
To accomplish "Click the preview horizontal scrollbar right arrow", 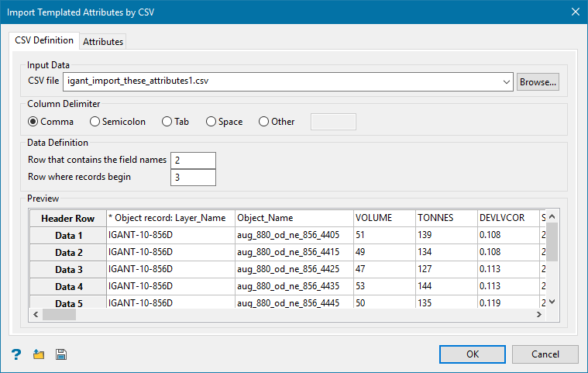I will 539,315.
